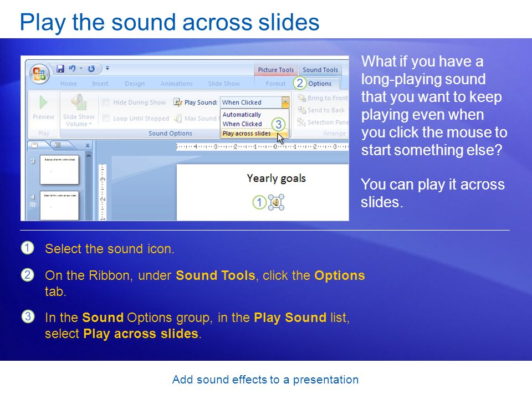This screenshot has height=399, width=532.
Task: Open Customize Quick Access Toolbar arrow
Action: (107, 68)
